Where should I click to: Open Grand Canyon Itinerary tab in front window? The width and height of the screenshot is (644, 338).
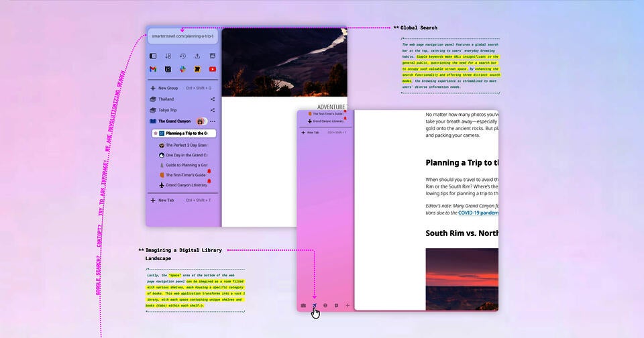[326, 121]
